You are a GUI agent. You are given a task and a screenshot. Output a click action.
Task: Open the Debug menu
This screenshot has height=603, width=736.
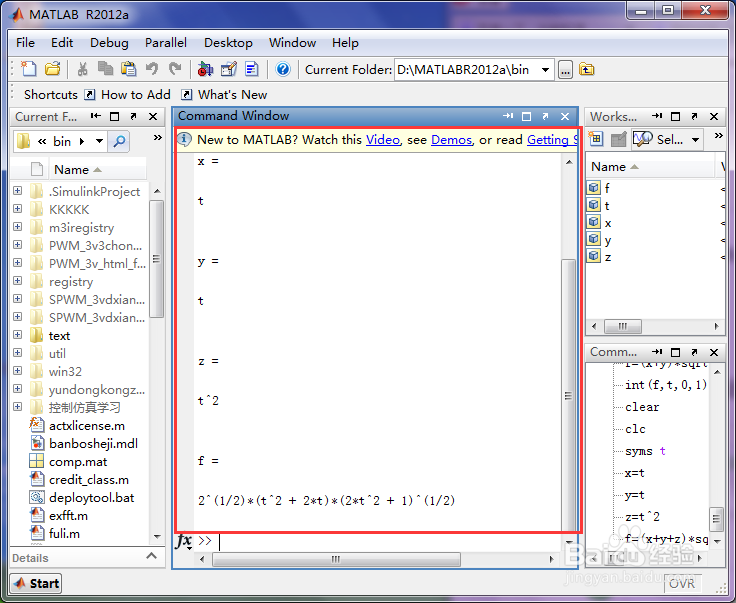109,43
